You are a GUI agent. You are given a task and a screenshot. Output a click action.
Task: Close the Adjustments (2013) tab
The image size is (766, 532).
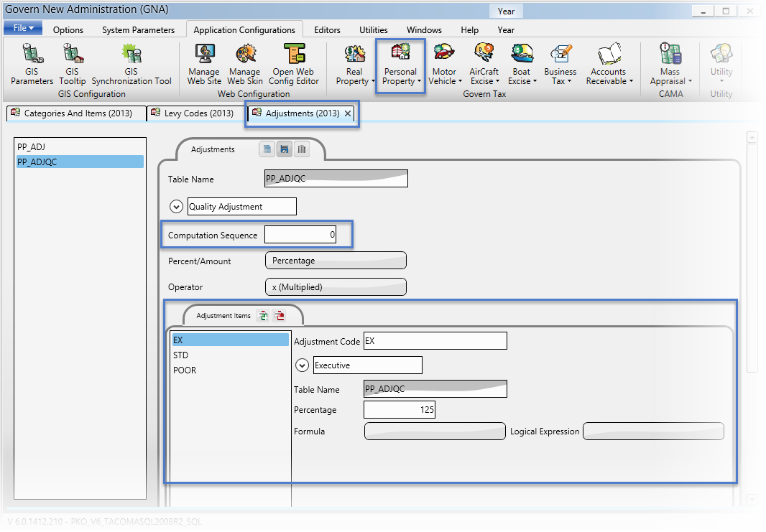pos(348,113)
